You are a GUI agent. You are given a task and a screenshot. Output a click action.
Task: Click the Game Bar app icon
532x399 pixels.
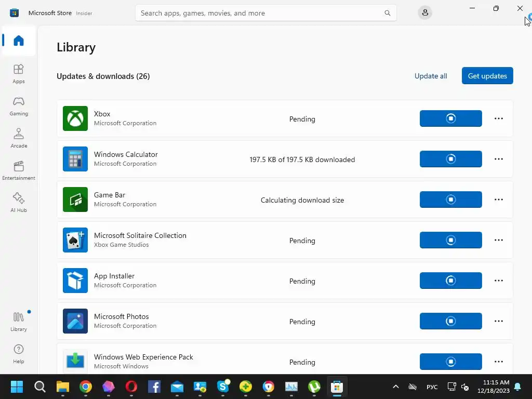click(75, 199)
